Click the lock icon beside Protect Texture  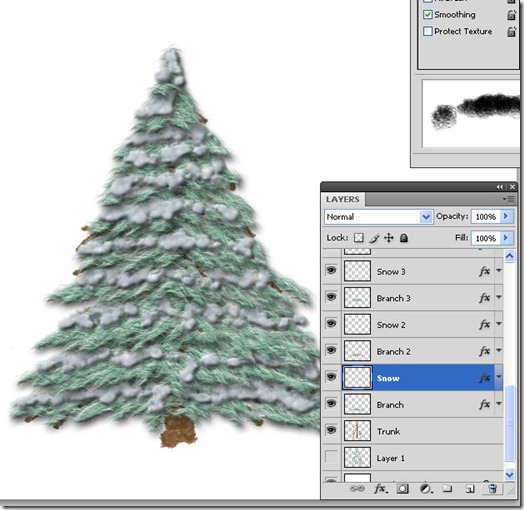pos(511,31)
